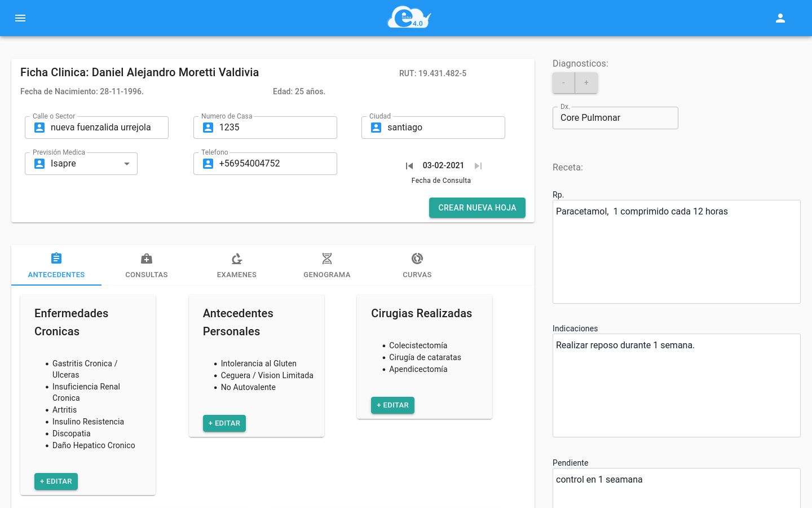Click the Genograma DNA icon

(327, 259)
